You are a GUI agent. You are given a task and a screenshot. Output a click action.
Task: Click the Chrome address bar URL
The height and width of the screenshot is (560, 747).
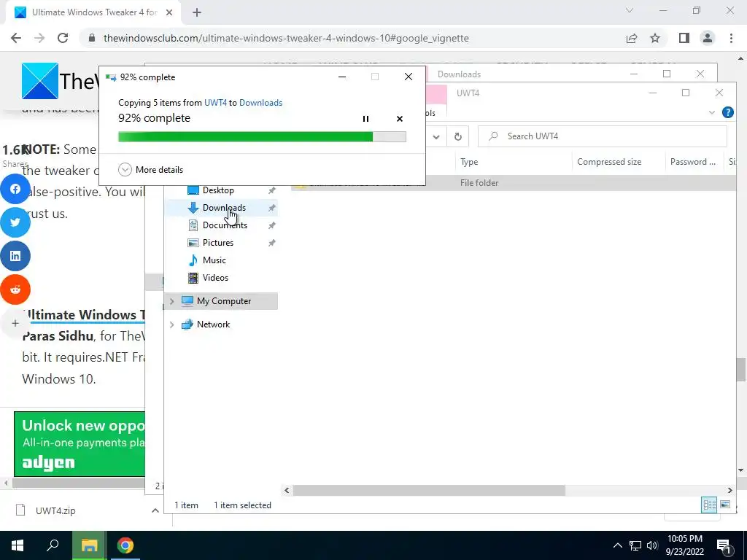286,38
